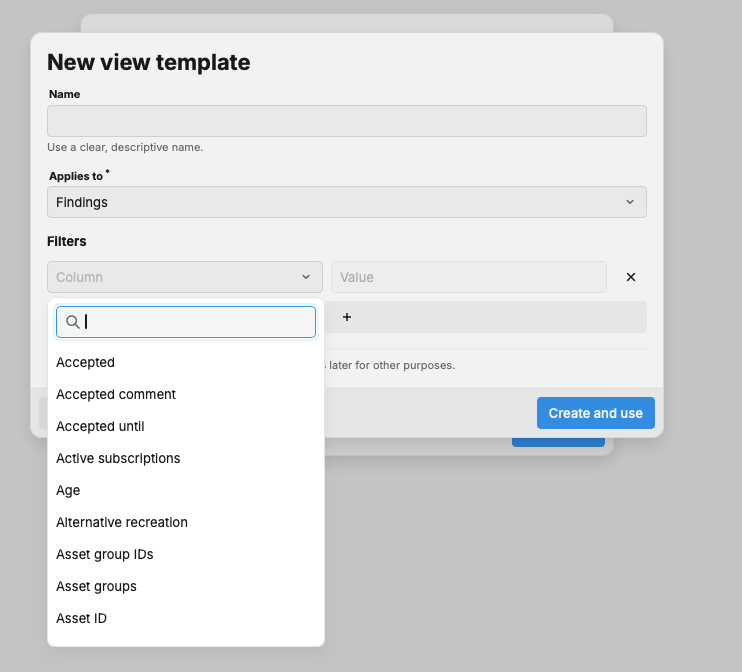Select Alternative recreation option
The width and height of the screenshot is (742, 672).
[x=122, y=522]
